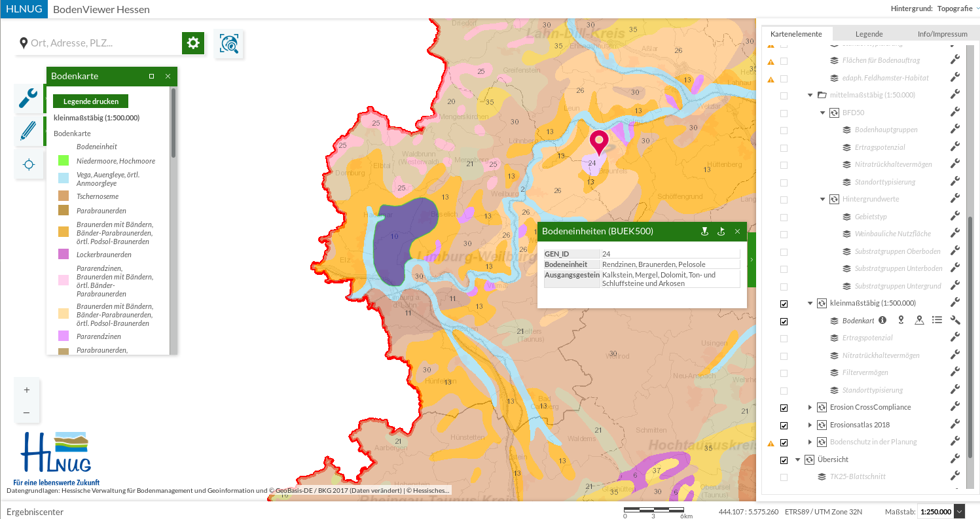Image resolution: width=980 pixels, height=519 pixels.
Task: Click the red location pin on the map
Action: pos(598,141)
